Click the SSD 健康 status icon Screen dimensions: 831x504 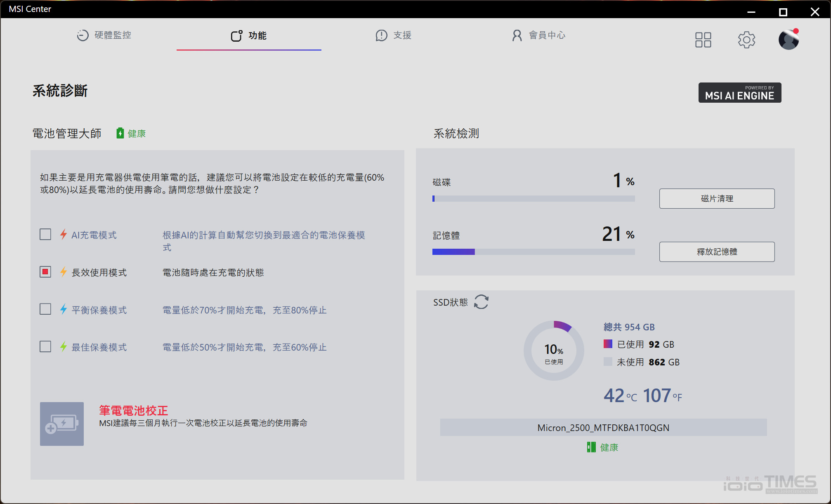pos(591,447)
